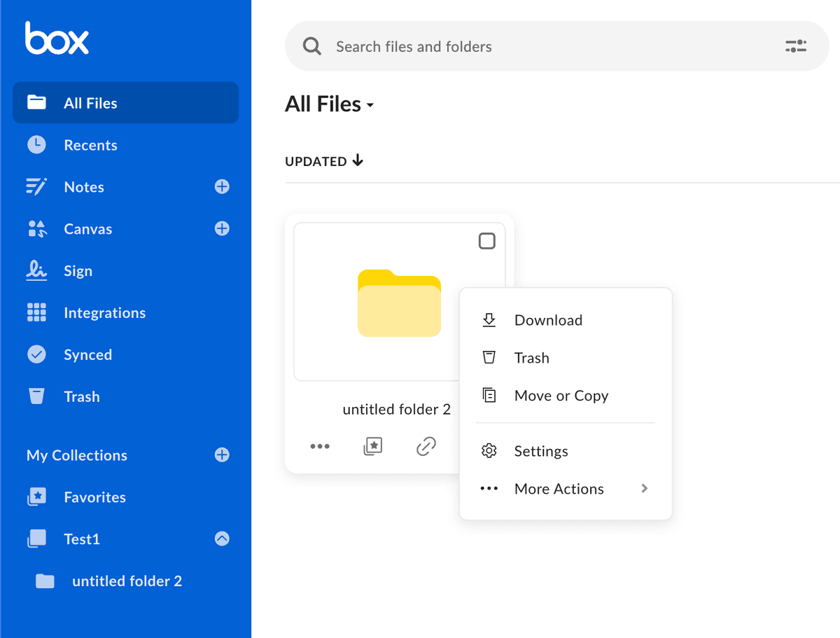
Task: Open the Trash from the sidebar
Action: point(81,396)
